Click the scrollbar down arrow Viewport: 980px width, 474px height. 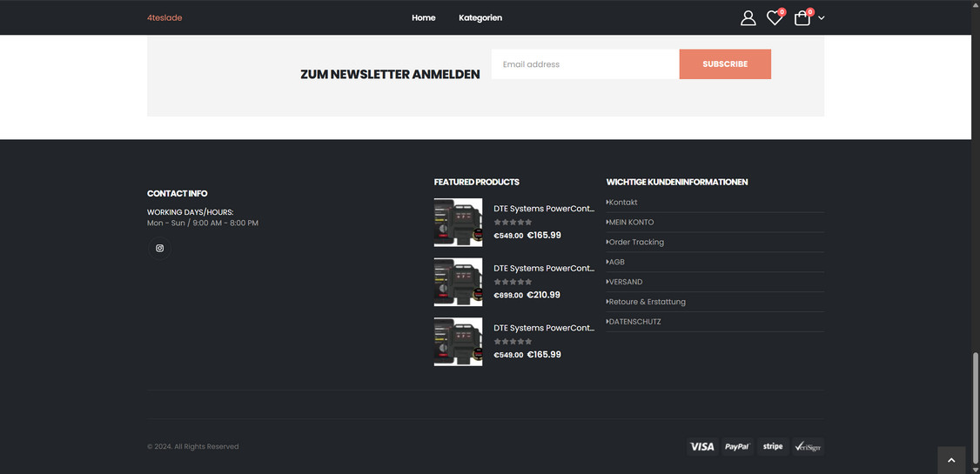(x=975, y=470)
